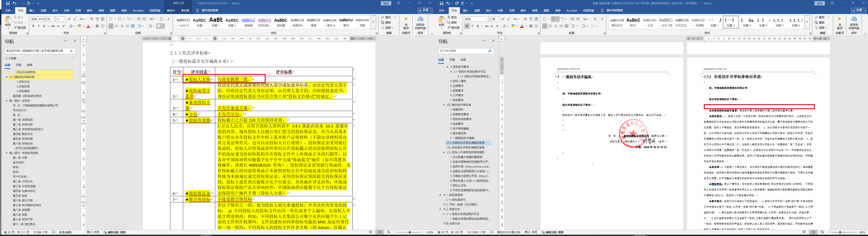Toggle Italic in the left Word window

coord(38,26)
